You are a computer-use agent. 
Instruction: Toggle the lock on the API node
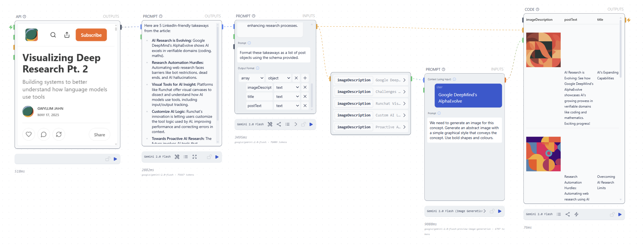pyautogui.click(x=108, y=159)
